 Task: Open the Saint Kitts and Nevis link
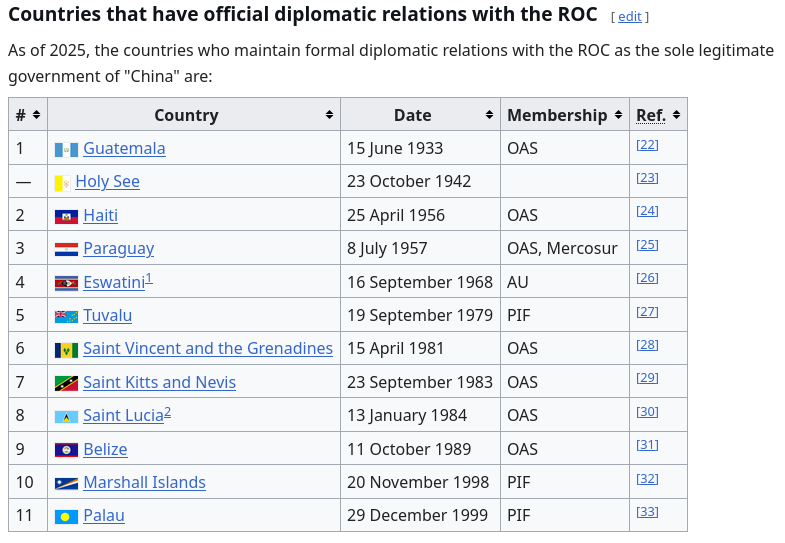coord(160,382)
